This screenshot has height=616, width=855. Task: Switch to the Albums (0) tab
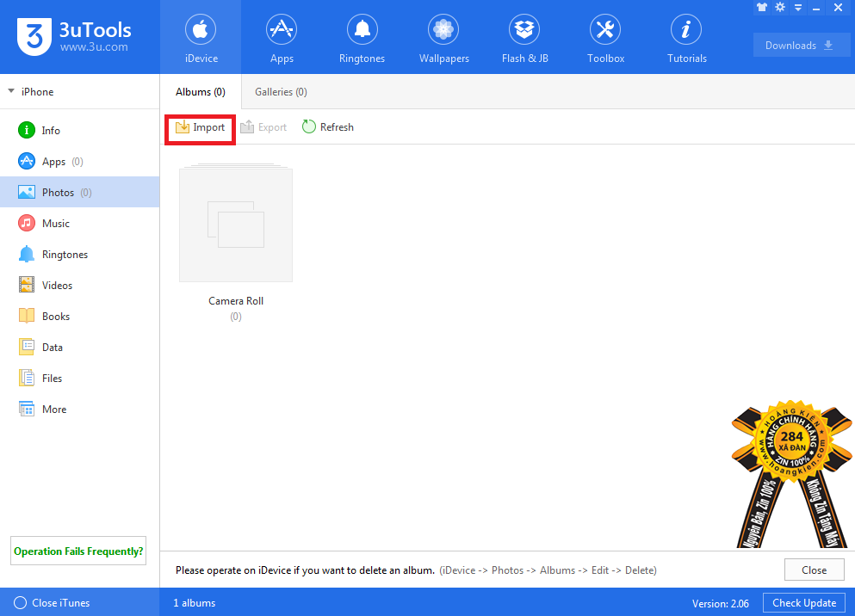click(200, 92)
